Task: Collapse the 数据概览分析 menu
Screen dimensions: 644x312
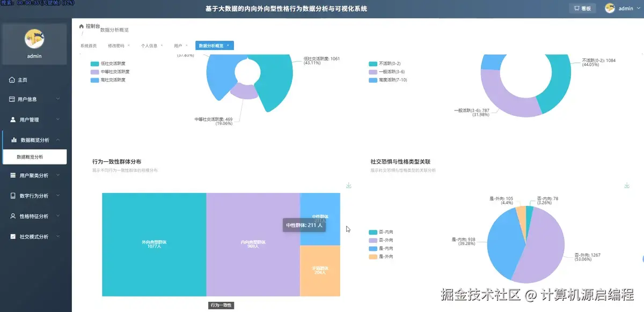Action: click(x=58, y=140)
